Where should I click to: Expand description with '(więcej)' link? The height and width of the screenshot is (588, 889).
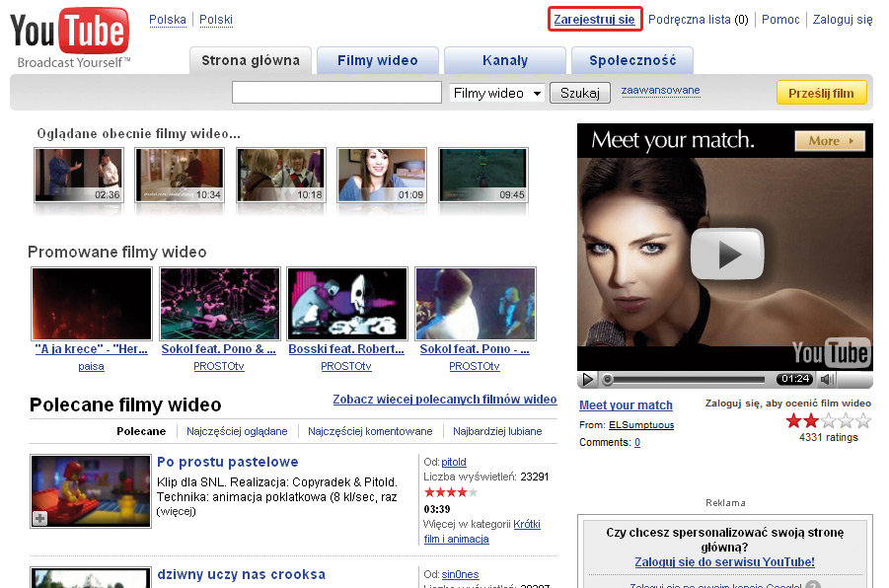click(177, 511)
